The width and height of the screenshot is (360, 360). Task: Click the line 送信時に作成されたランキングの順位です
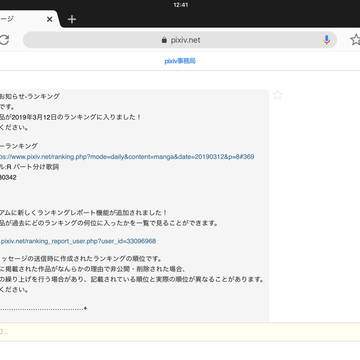point(81,258)
